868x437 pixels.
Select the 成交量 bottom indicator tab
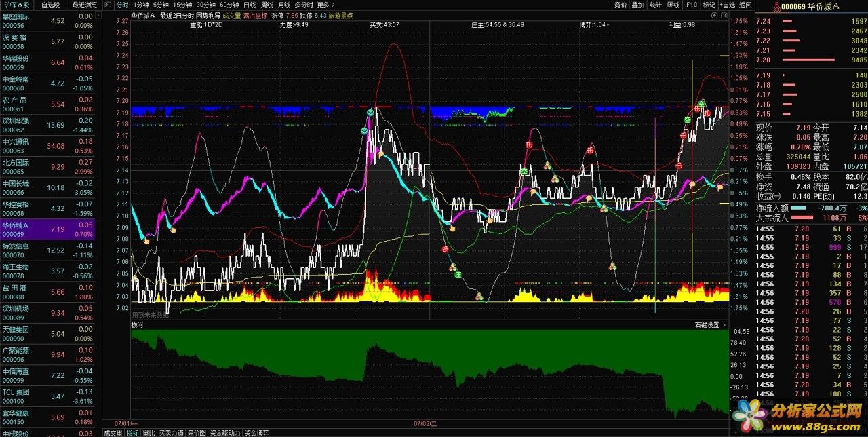pos(113,432)
